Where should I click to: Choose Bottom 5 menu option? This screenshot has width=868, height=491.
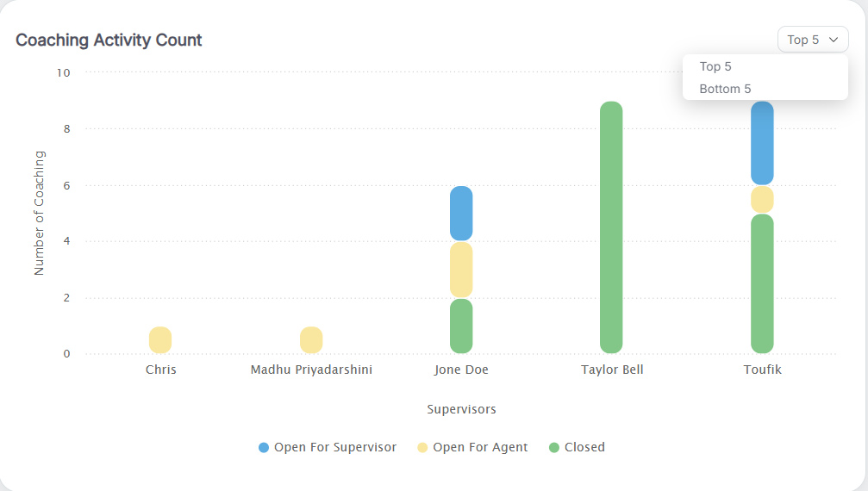click(x=725, y=89)
